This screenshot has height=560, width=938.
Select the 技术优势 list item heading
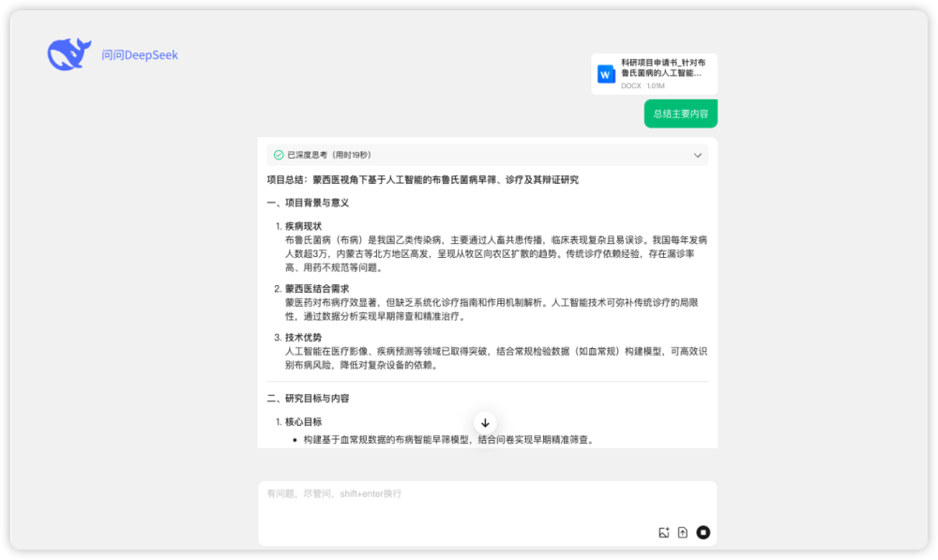(303, 337)
